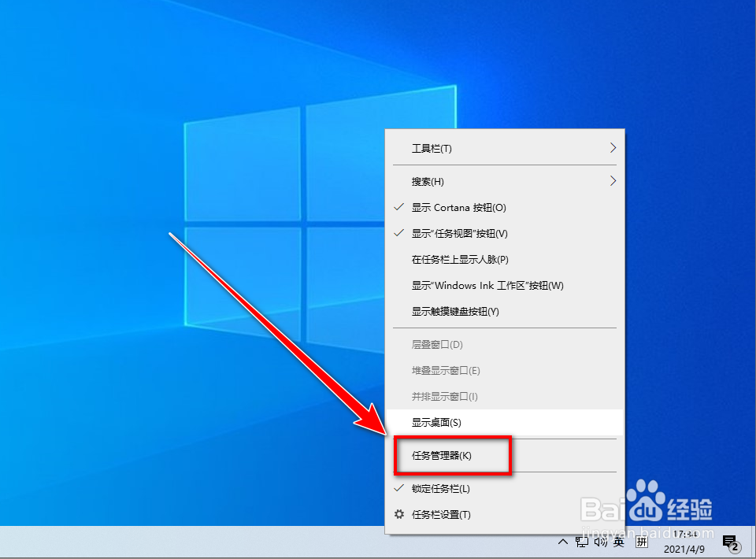Screen dimensions: 756x559
Task: Click the notification badge showing 2
Action: coord(736,547)
